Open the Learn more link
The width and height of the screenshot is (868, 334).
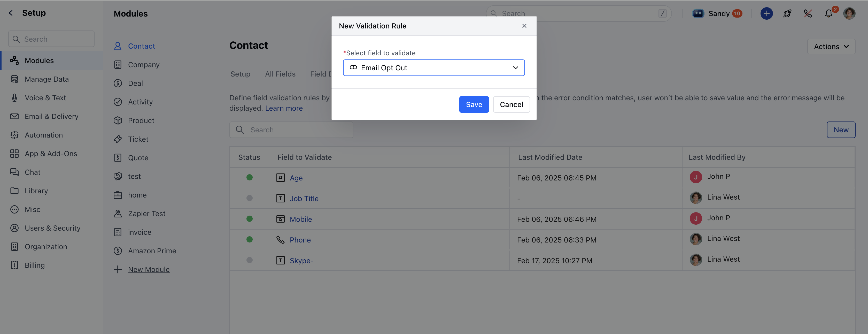tap(284, 108)
